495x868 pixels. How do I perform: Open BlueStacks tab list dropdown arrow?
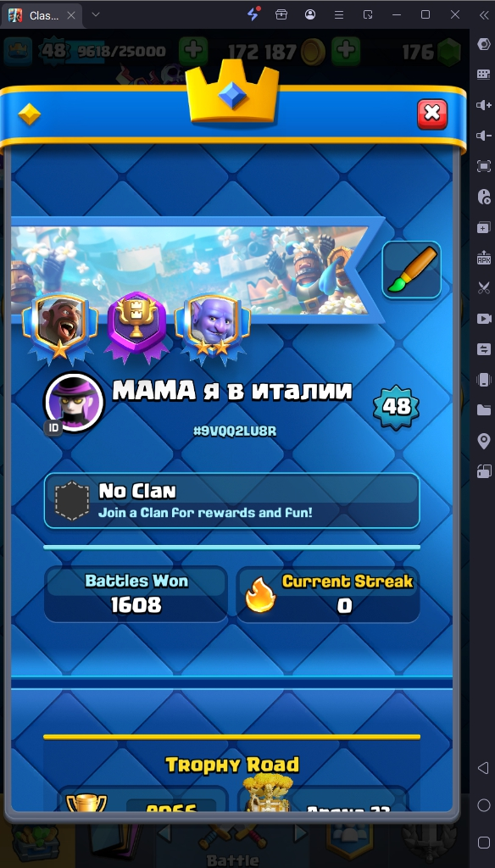tap(95, 14)
